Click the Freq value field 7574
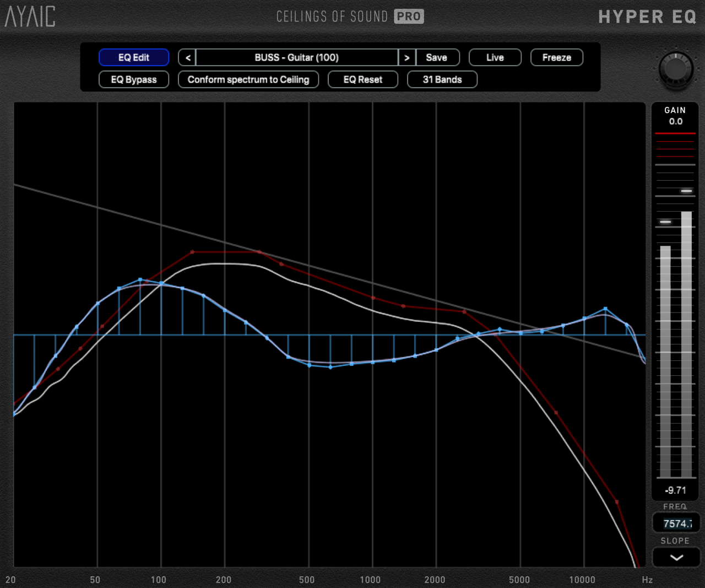Viewport: 705px width, 588px height. [676, 524]
